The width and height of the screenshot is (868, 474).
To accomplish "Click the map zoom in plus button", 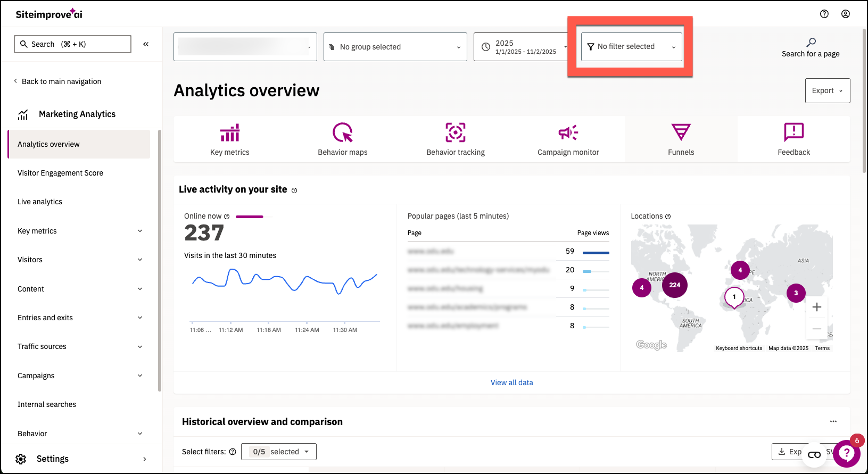I will point(817,307).
